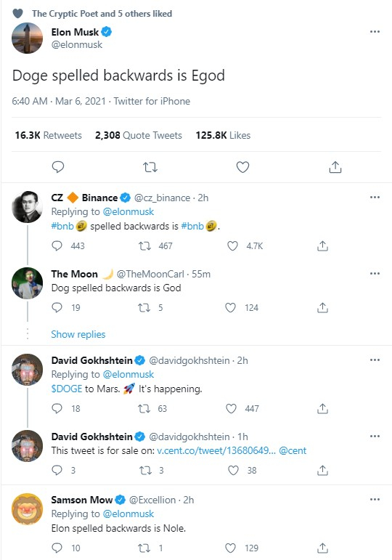Open more options on CZ Binance's reply
Screen dimensions: 392x560
click(375, 197)
